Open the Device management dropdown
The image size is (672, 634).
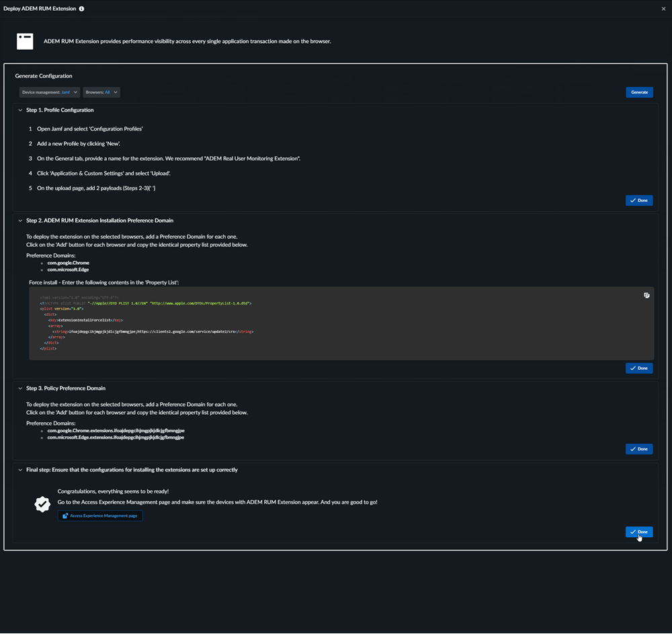pos(50,92)
